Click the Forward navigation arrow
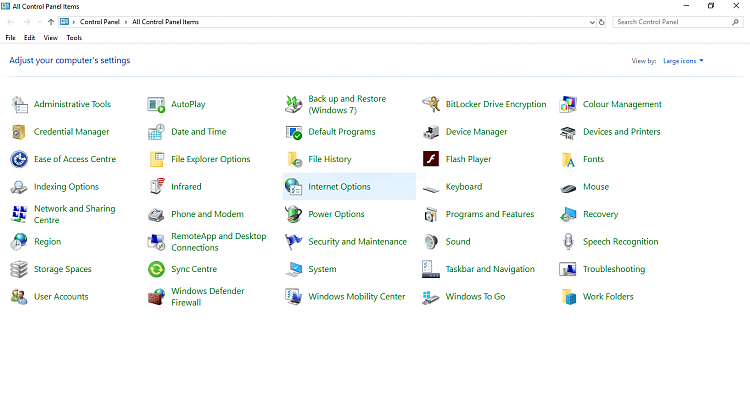750x400 pixels. (27, 22)
